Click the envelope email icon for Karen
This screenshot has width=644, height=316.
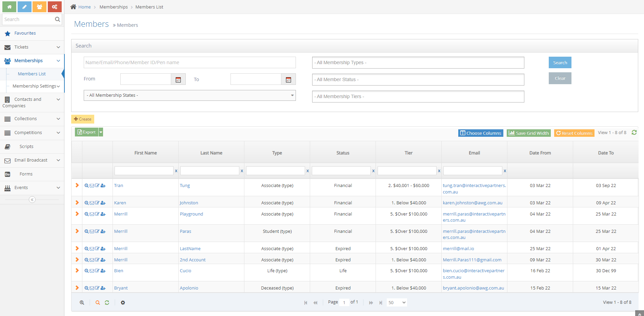92,203
